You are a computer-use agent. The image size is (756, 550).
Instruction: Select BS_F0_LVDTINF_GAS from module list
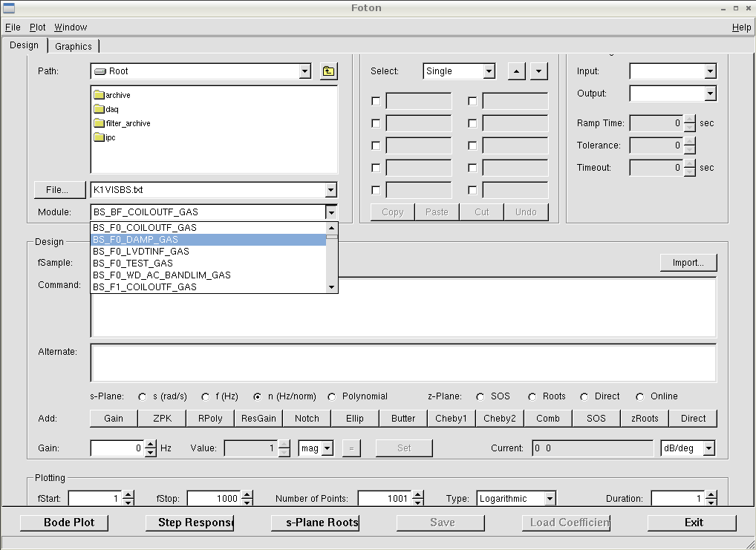point(141,252)
